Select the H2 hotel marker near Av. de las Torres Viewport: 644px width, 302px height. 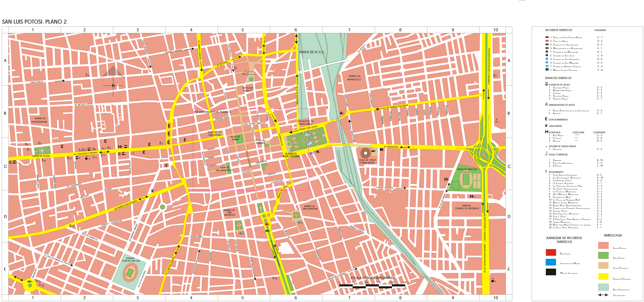click(x=447, y=179)
